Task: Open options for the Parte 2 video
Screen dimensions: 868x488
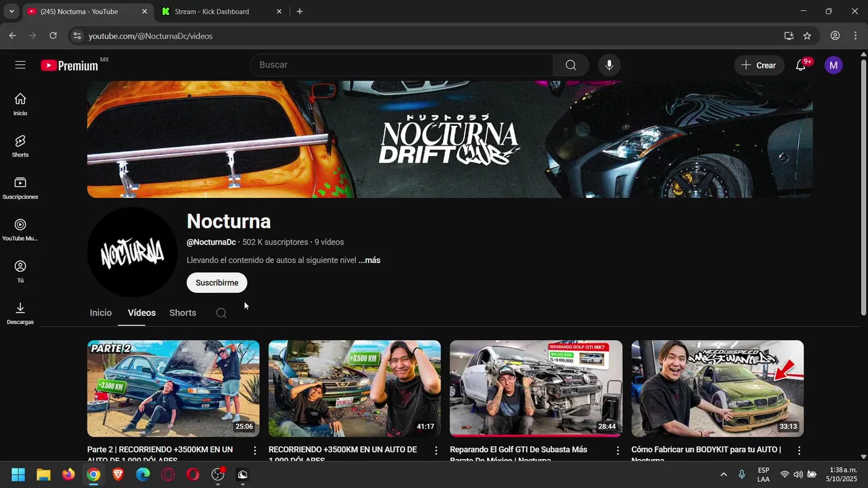Action: point(255,451)
